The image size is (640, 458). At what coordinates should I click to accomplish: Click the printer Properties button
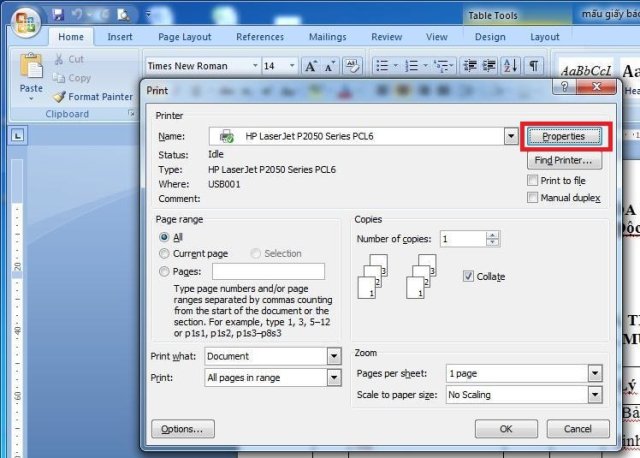tap(564, 136)
